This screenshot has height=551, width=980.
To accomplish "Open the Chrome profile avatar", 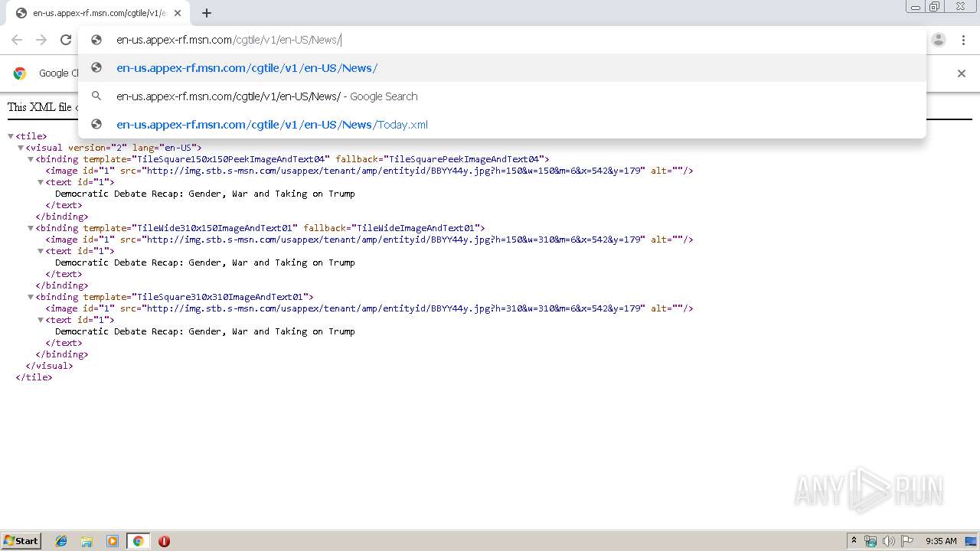I will [939, 40].
